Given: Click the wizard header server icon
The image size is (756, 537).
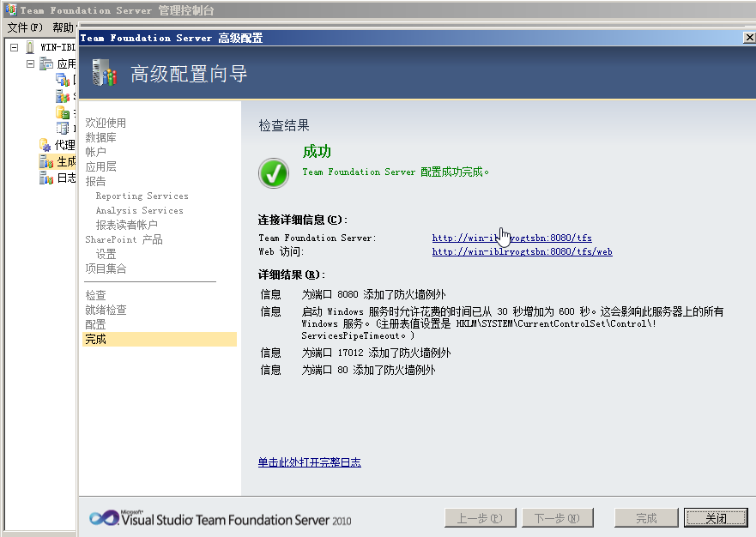Looking at the screenshot, I should pos(105,73).
